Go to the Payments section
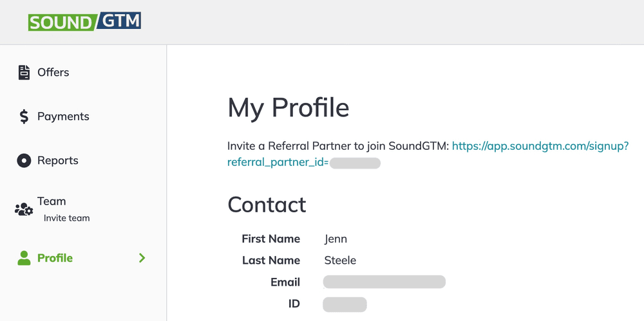This screenshot has width=644, height=321. pyautogui.click(x=63, y=116)
